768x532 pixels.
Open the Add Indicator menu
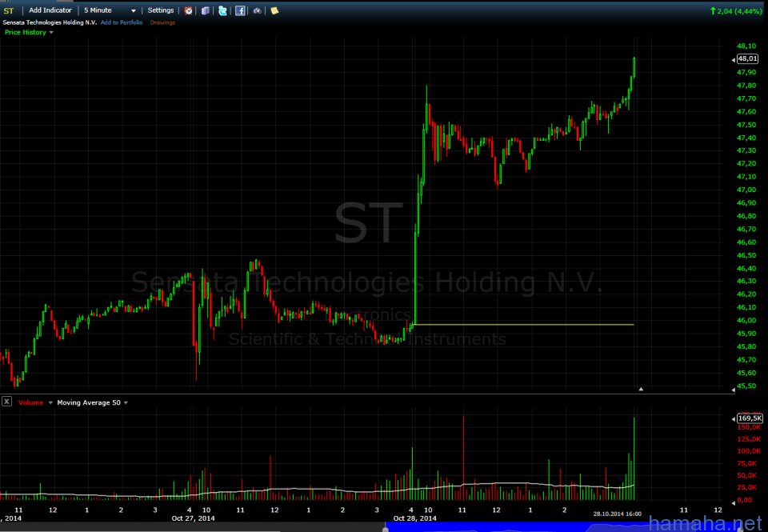point(50,10)
